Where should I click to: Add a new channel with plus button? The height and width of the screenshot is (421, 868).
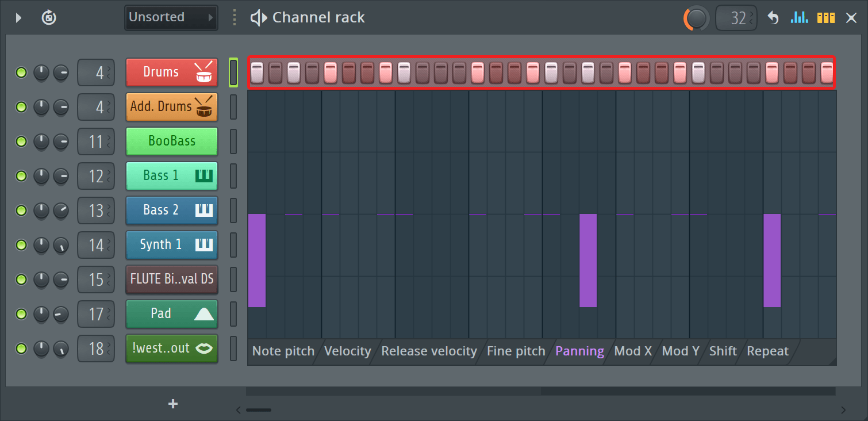tap(172, 404)
